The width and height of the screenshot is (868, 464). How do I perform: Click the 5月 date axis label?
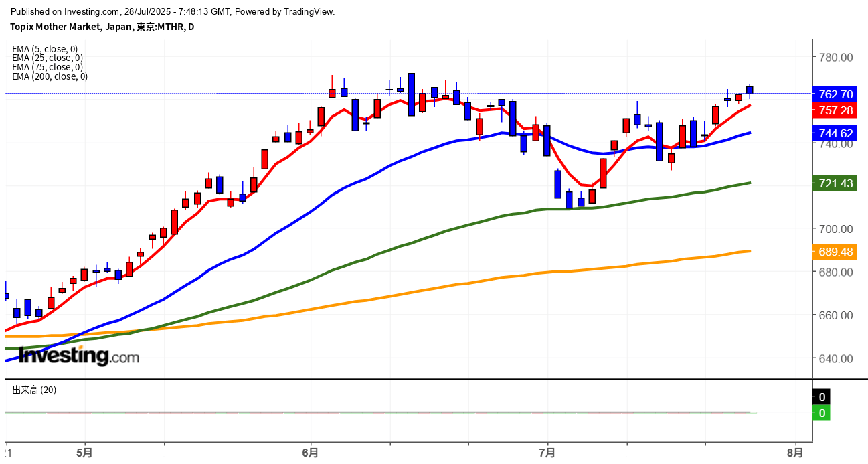coord(85,453)
